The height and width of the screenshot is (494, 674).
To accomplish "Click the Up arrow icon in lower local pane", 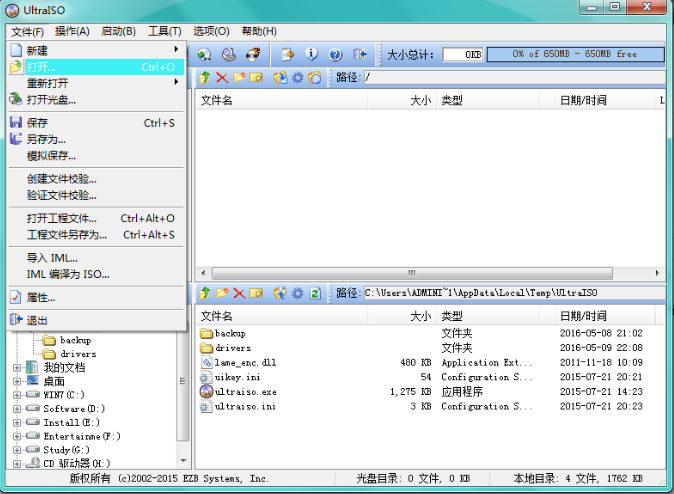I will pyautogui.click(x=205, y=293).
